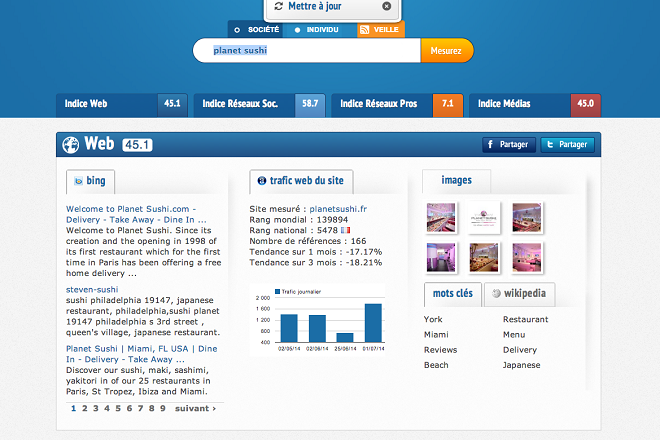Click the Nombre de références value 166
660x440 pixels.
(x=358, y=241)
